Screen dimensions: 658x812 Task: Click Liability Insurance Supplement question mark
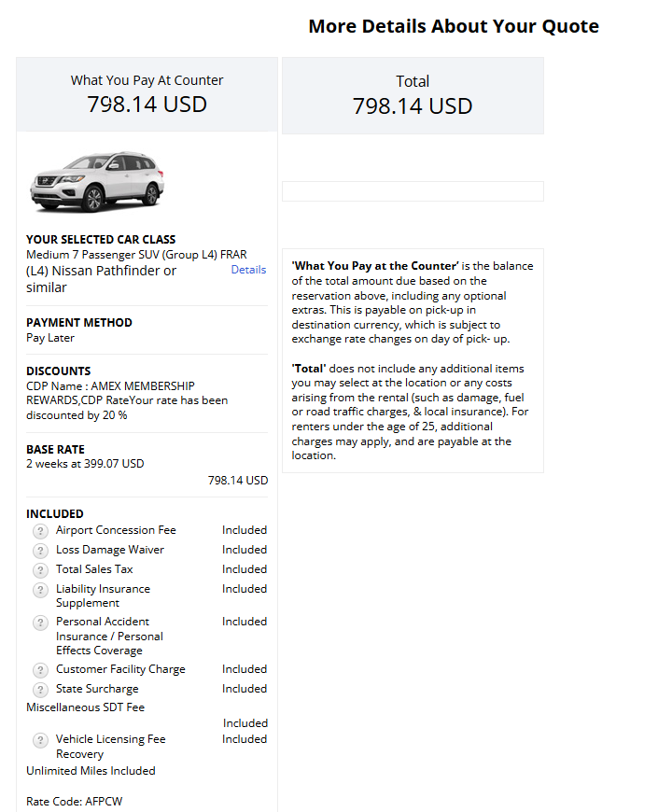(40, 590)
